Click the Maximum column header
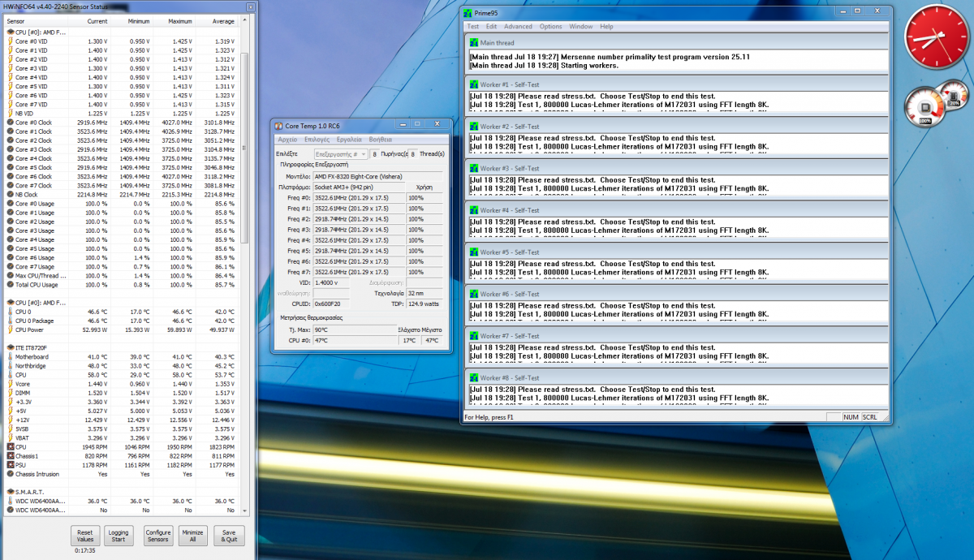 click(175, 20)
